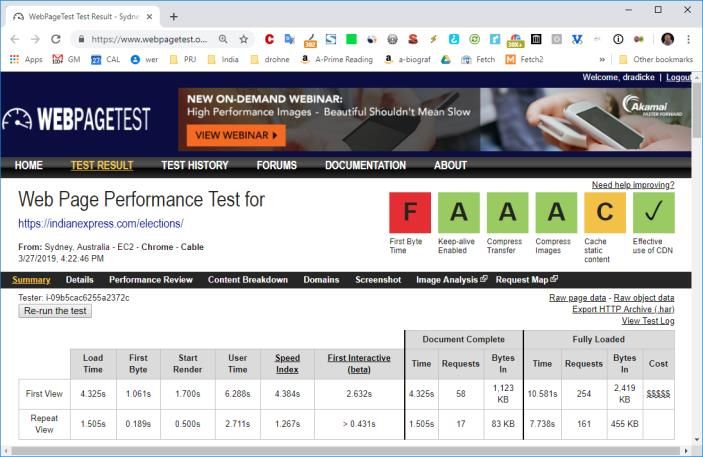Open the PRJ bookmarks folder

183,59
